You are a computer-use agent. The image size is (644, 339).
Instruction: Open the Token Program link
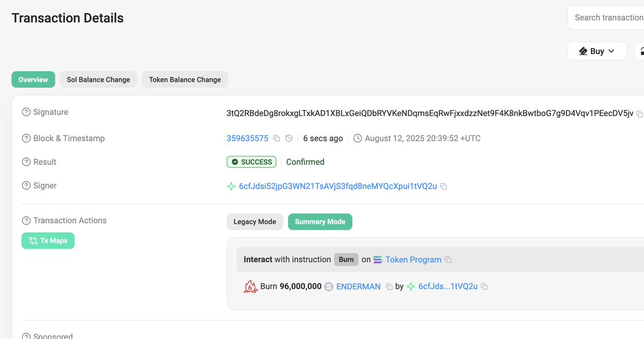pos(413,259)
